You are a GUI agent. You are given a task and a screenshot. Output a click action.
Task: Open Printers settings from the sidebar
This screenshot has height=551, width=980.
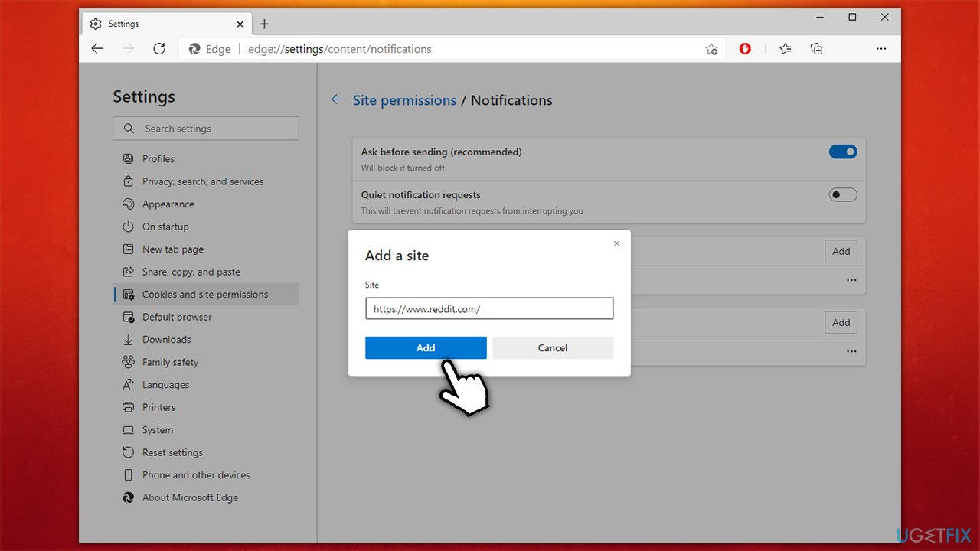[160, 407]
